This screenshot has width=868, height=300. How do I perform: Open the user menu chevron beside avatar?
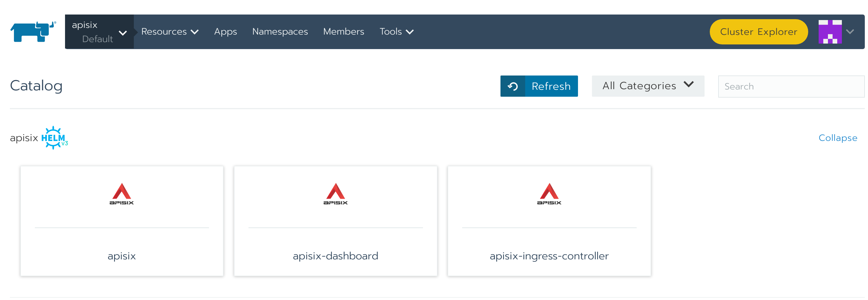point(850,32)
